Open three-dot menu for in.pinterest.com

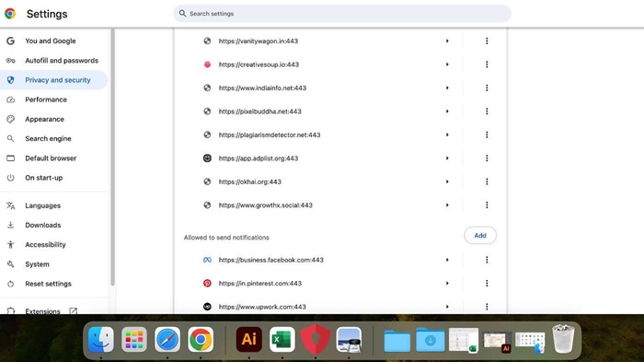pyautogui.click(x=487, y=283)
